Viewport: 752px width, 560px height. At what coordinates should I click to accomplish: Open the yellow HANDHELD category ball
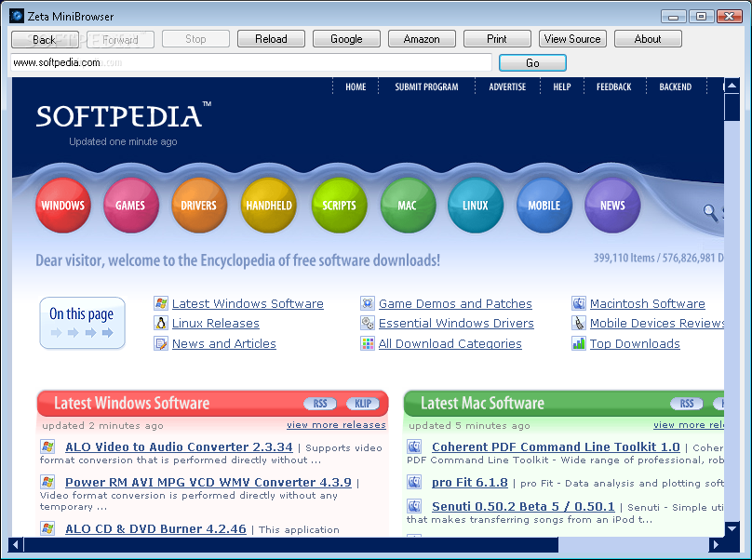[x=269, y=206]
